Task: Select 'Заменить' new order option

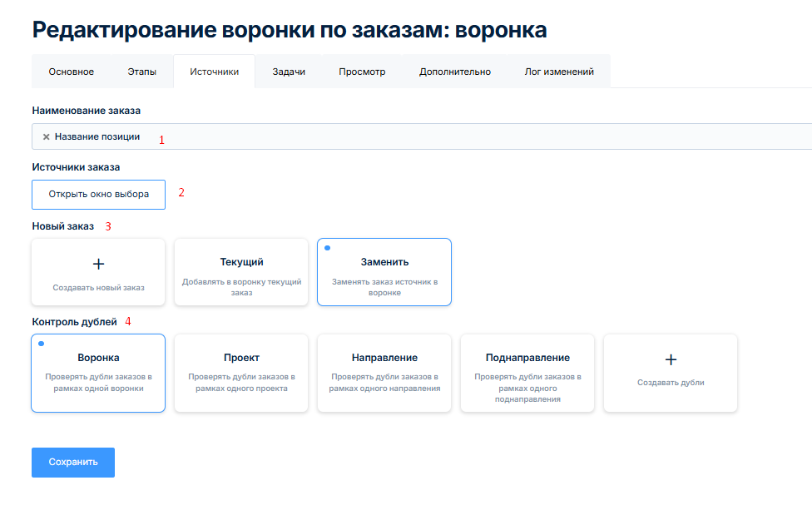Action: click(384, 272)
